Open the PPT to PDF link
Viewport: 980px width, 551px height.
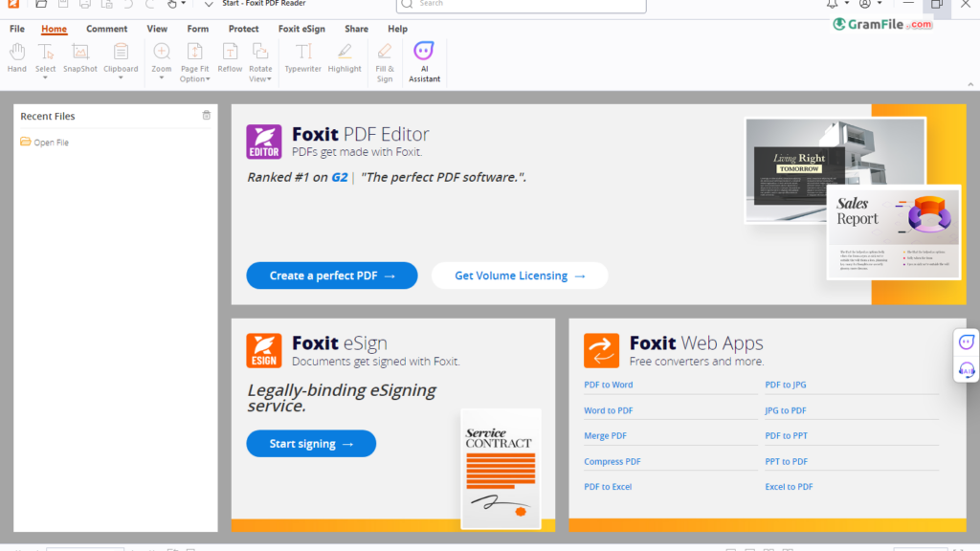pos(787,462)
